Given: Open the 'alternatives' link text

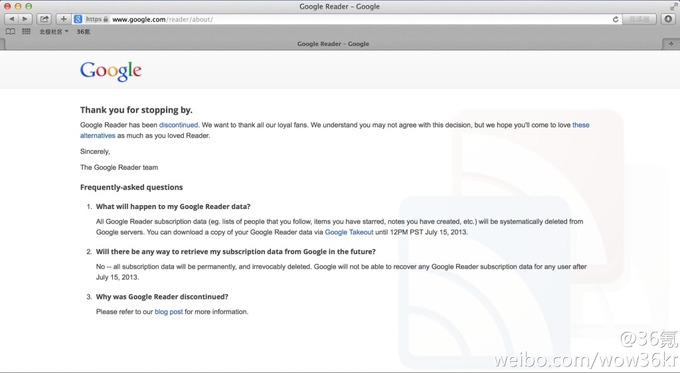Looking at the screenshot, I should coord(98,135).
